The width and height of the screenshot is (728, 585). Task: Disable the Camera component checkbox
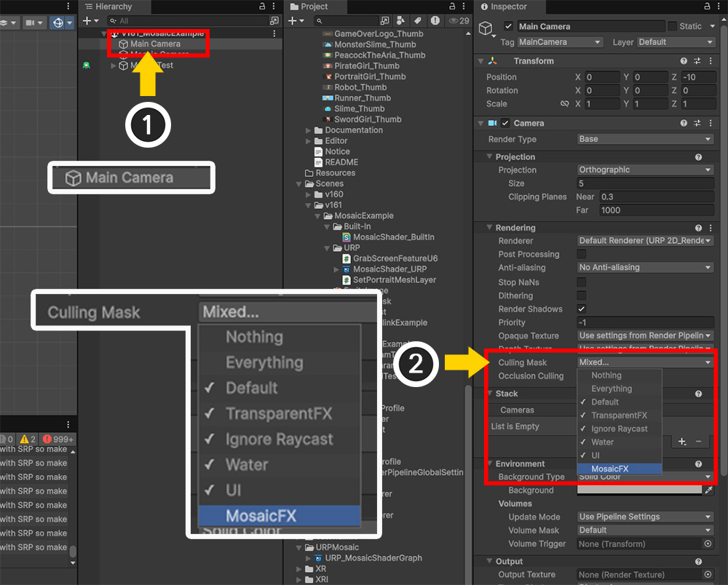pos(505,123)
